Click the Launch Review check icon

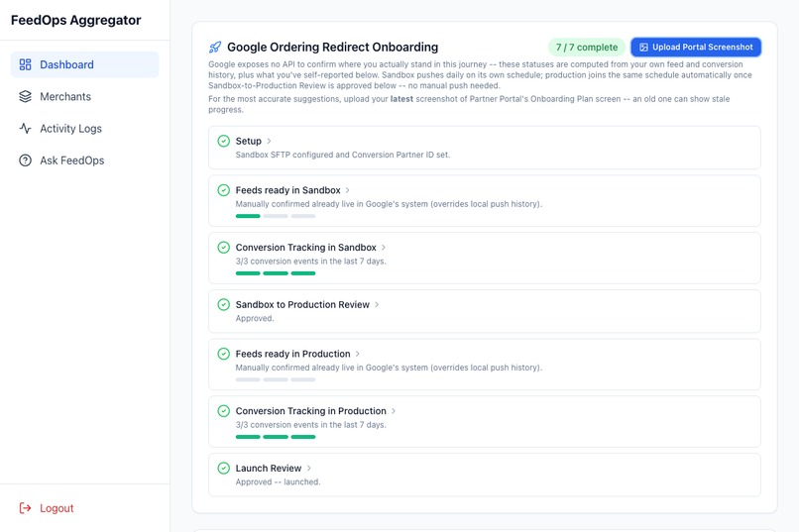[x=224, y=468]
